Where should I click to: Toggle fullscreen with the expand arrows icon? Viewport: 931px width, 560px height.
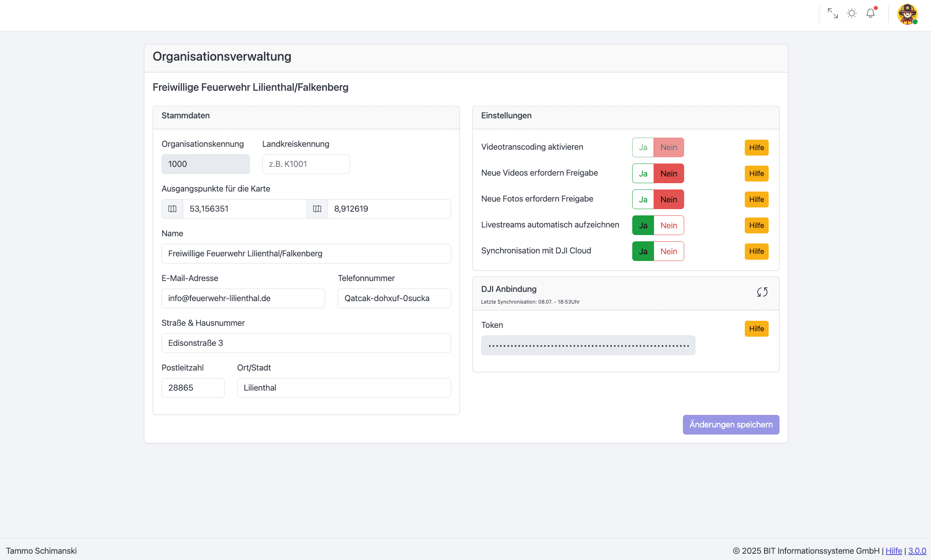pos(833,13)
